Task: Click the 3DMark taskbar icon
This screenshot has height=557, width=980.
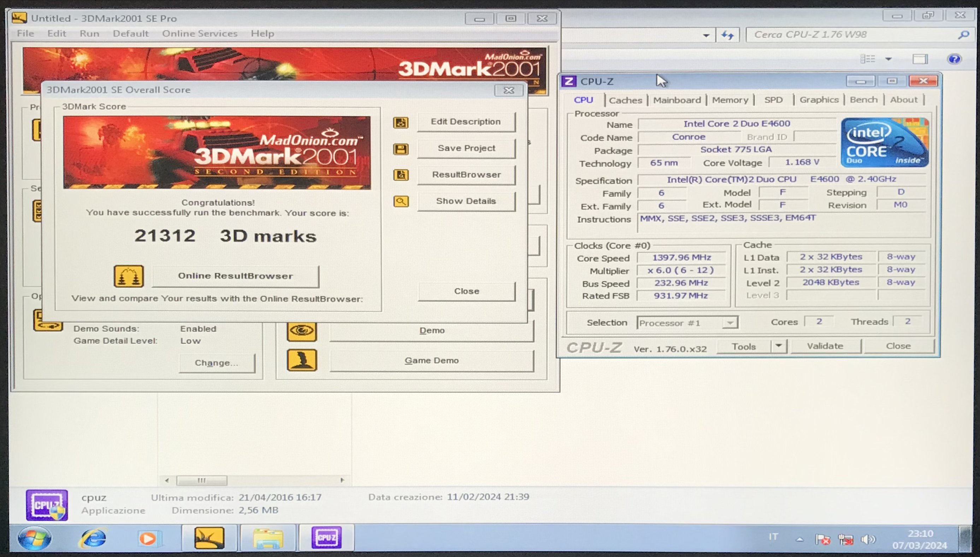Action: (x=209, y=538)
